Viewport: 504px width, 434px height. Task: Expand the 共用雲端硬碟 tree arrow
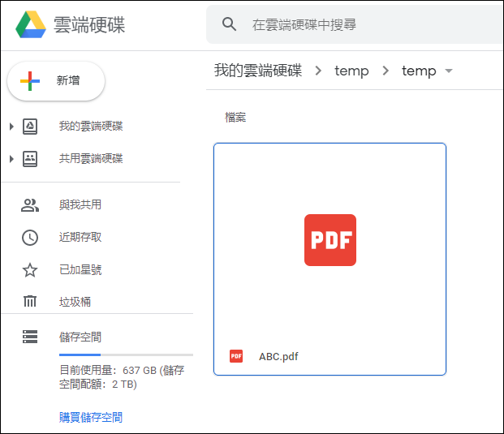(x=11, y=159)
